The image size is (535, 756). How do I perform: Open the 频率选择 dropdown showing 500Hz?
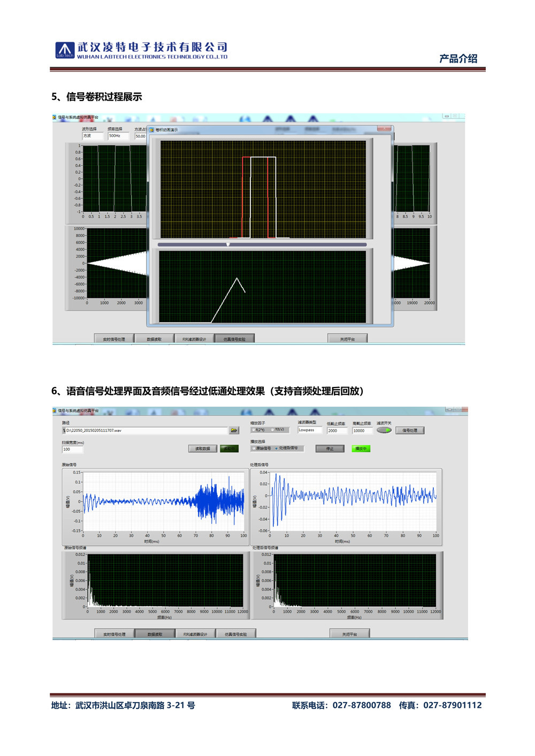(x=118, y=136)
